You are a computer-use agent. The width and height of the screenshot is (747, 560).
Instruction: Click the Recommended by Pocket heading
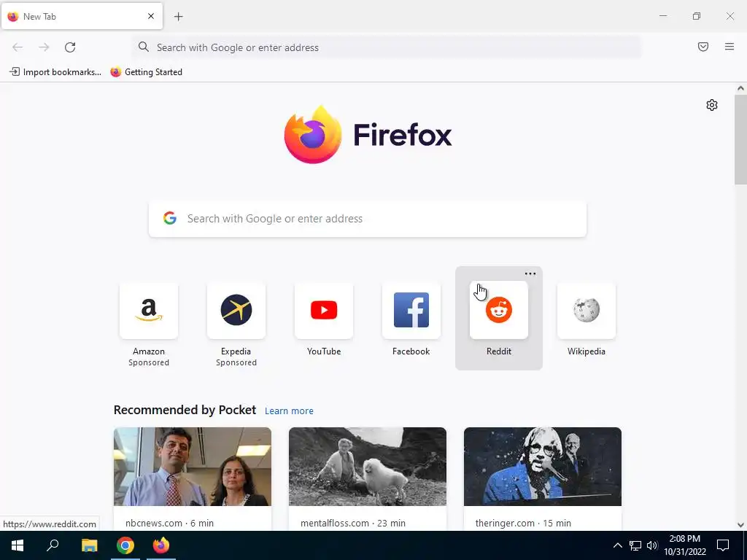pyautogui.click(x=185, y=410)
